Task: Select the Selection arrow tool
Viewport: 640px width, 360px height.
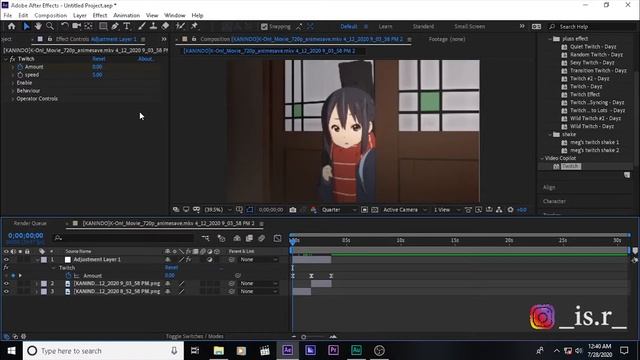Action: (27, 27)
